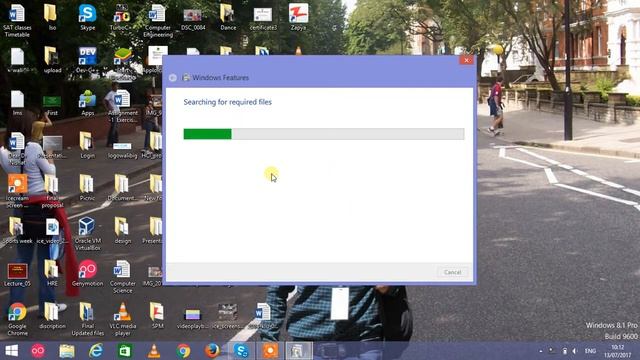Open the SAT classes Timetable document

[x=17, y=20]
